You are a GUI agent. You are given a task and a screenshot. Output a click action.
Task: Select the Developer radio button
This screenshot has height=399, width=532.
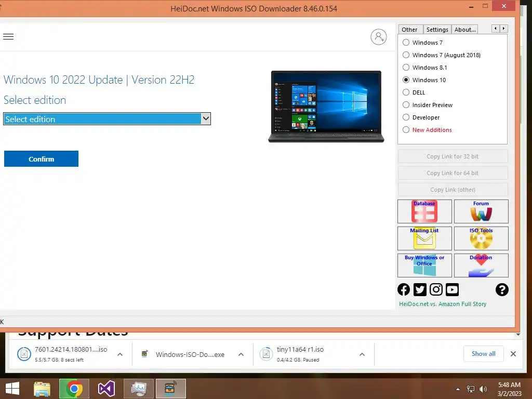406,117
